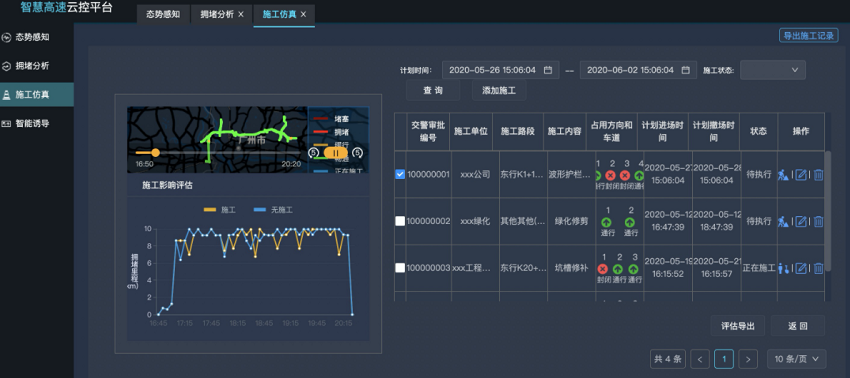Click the 态势感知 sidebar icon

pos(7,38)
